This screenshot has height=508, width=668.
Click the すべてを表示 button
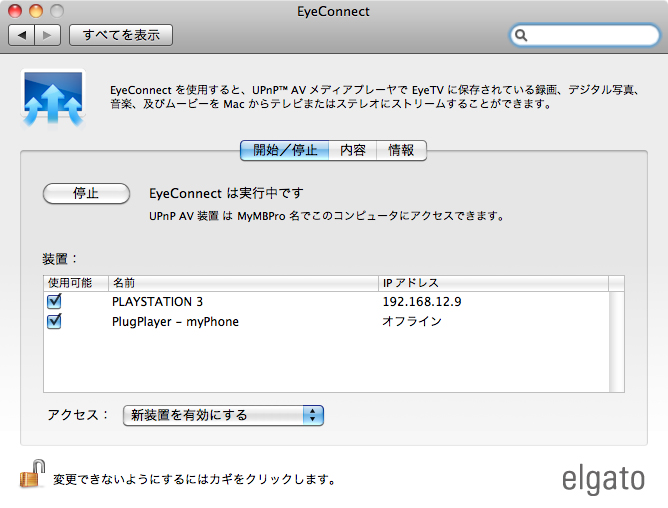click(x=121, y=35)
